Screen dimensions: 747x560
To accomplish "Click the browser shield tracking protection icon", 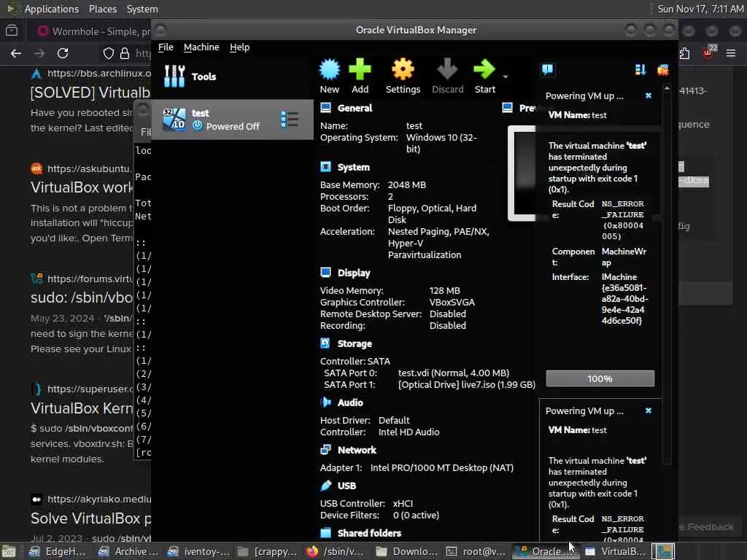I will pos(109,53).
